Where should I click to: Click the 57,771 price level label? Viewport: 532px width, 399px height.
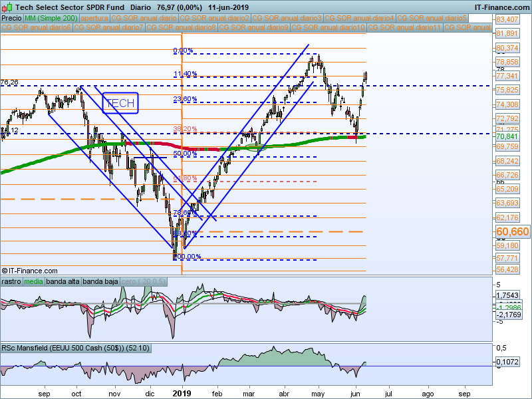(x=507, y=258)
